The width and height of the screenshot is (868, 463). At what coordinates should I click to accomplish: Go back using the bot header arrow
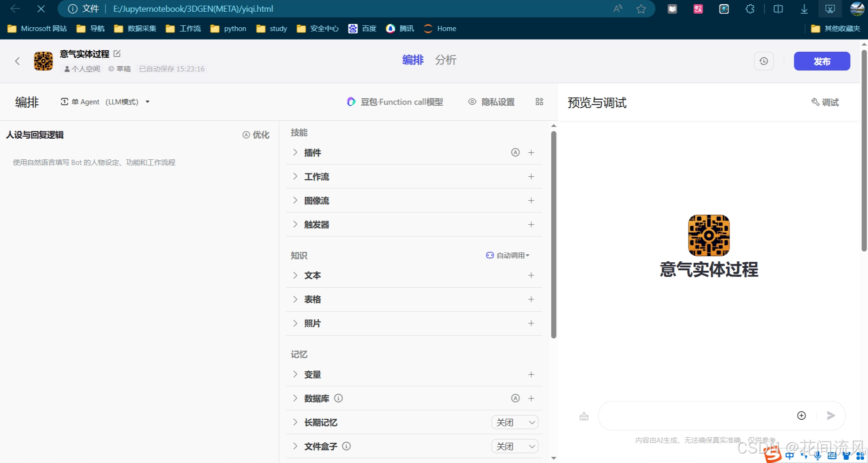click(17, 61)
